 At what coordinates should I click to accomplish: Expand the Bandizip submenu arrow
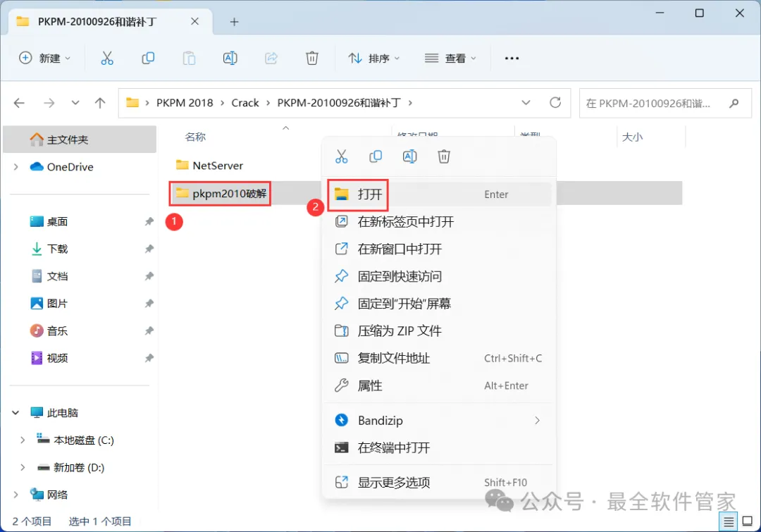537,421
